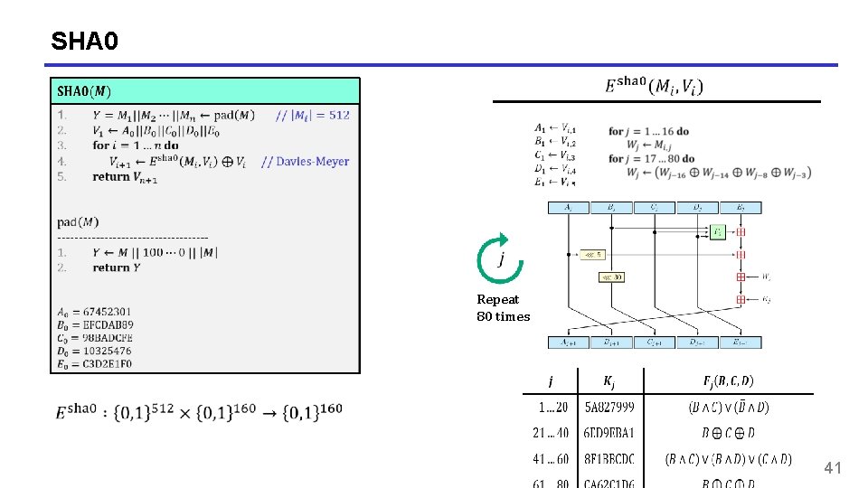Click the blue "// Davies-Meyer" comment
This screenshot has width=868, height=488.
click(305, 162)
